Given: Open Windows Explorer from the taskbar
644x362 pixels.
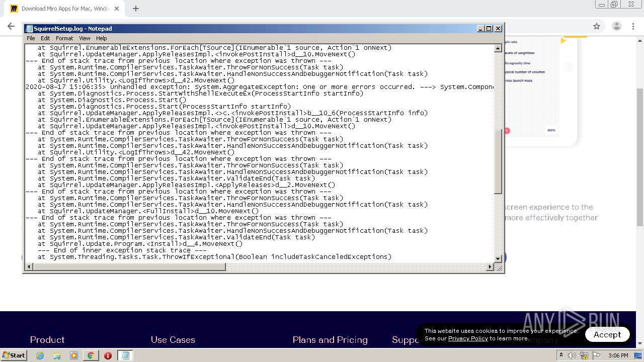Looking at the screenshot, I should (57, 355).
